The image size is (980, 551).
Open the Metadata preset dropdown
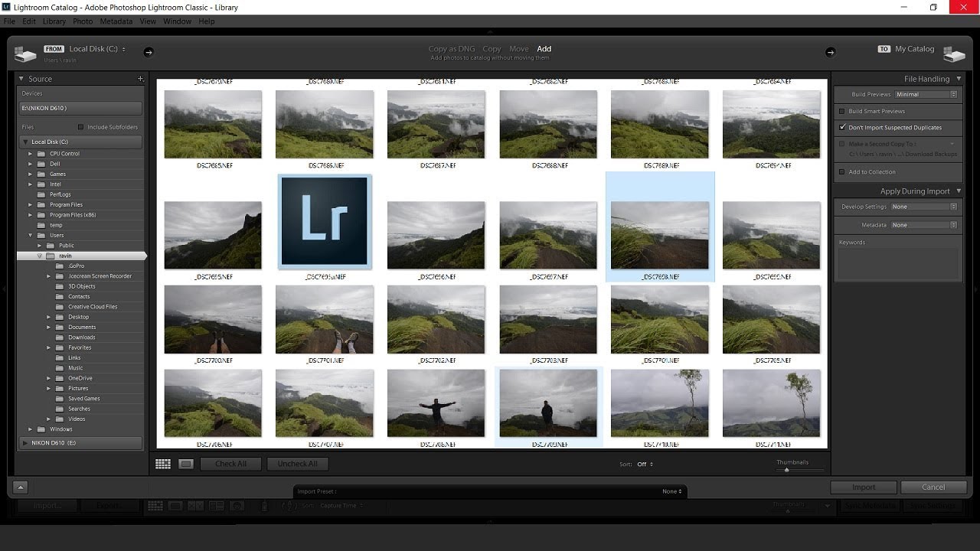[924, 225]
